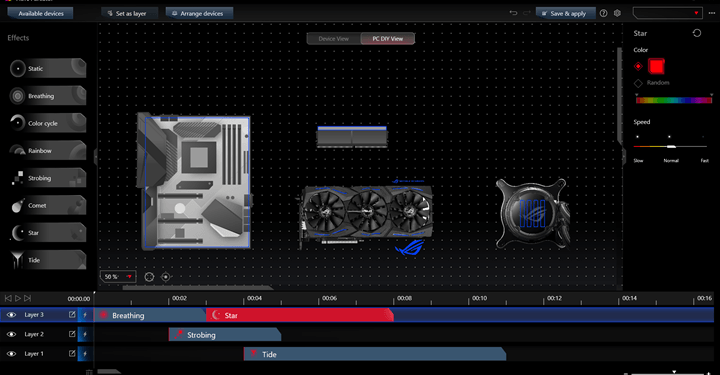Viewport: 720px width, 375px height.
Task: Select the Random color option
Action: coord(638,83)
